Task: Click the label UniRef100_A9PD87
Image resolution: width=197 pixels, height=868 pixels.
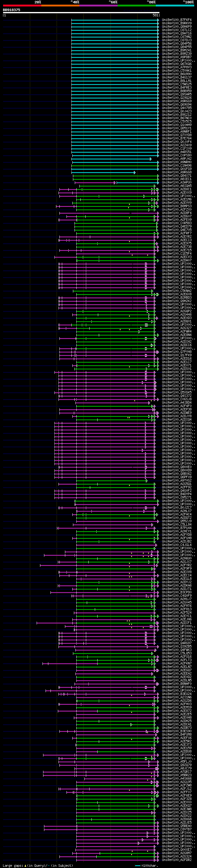Action: [177, 57]
